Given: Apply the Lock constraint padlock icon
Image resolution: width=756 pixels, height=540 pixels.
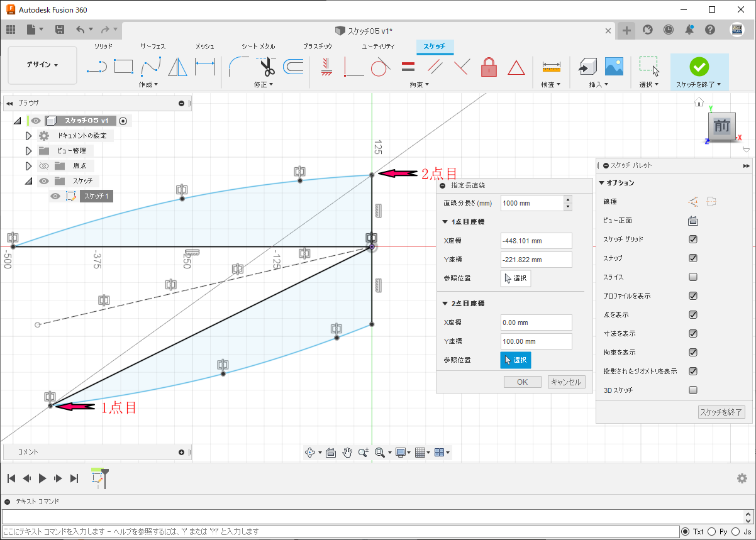Looking at the screenshot, I should pos(489,67).
